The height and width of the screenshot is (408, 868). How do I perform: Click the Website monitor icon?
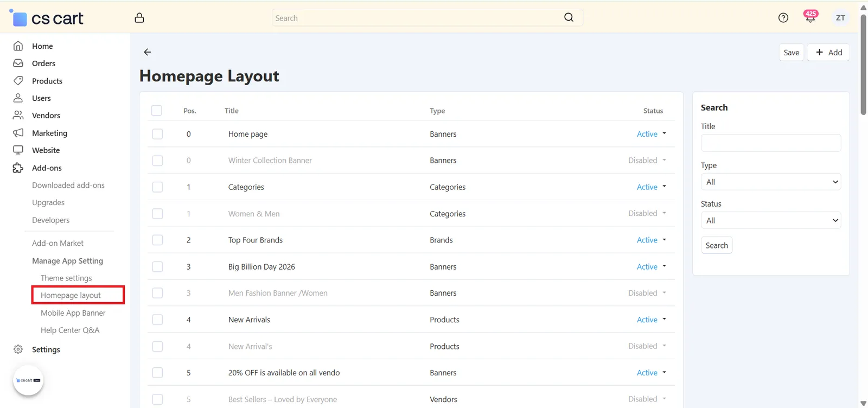click(18, 150)
